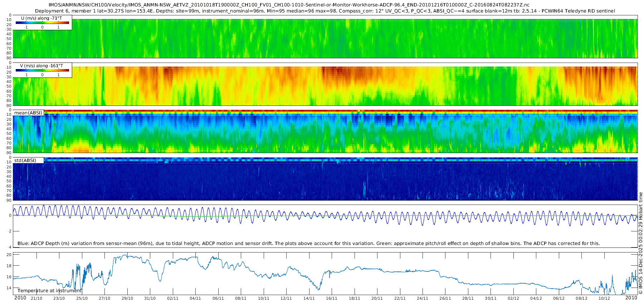The width and height of the screenshot is (644, 304).
Task: Click the 'U (m/s) along -71°T' title
Action: point(42,18)
